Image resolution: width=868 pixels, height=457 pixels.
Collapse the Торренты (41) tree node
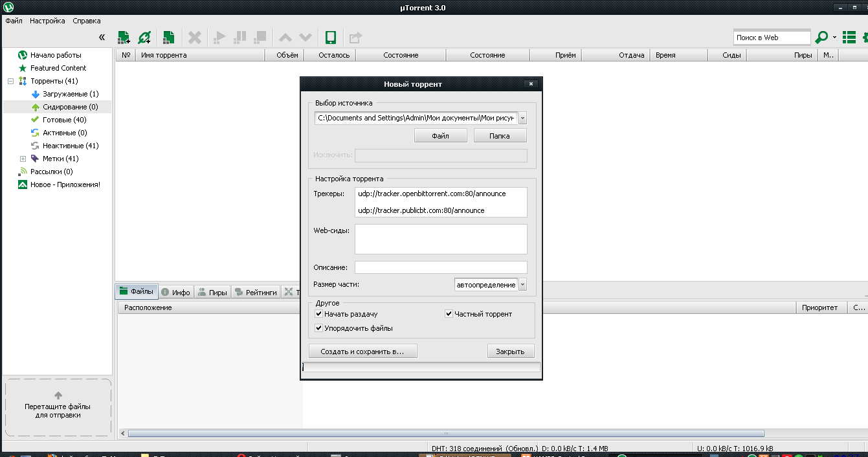10,81
